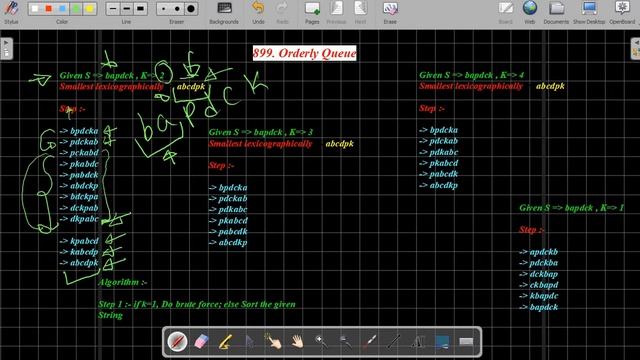Click the '-> pdkabc' line under K=> 4
Viewport: 640px width, 360px height.
(439, 152)
